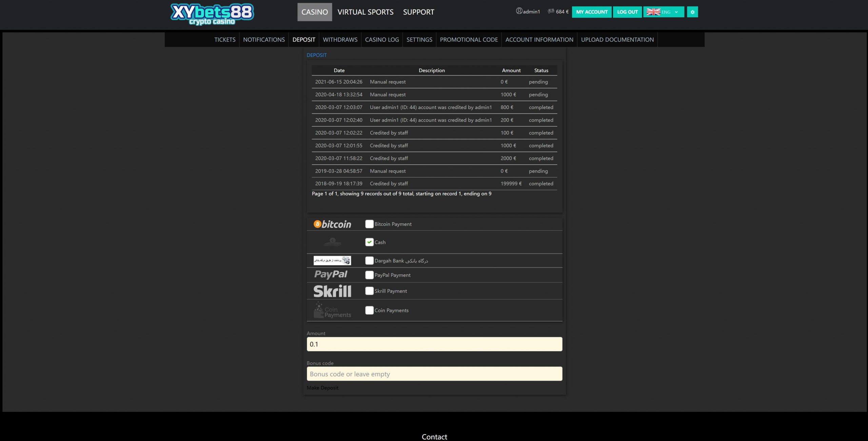Enable the Bitcoin Payment checkbox

[369, 224]
